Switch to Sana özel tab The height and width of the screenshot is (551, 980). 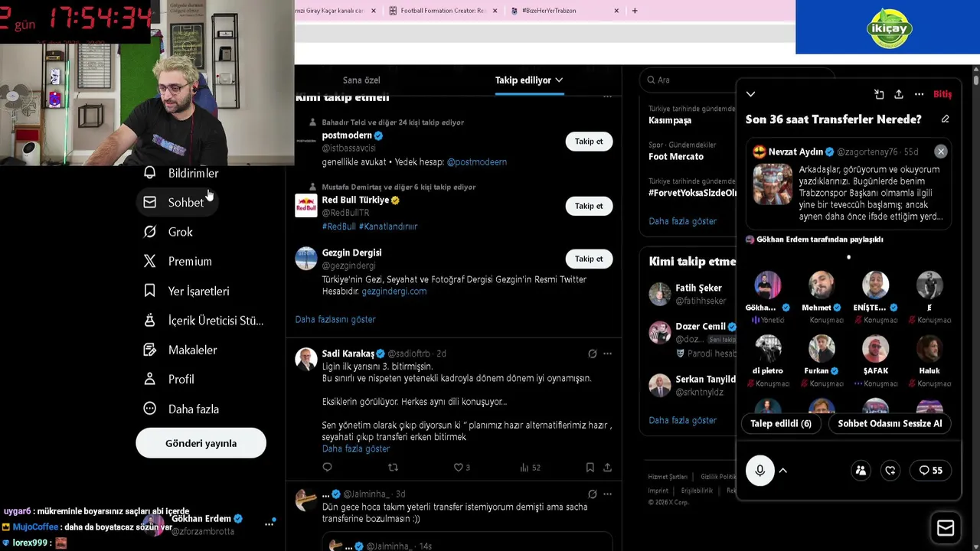point(361,80)
